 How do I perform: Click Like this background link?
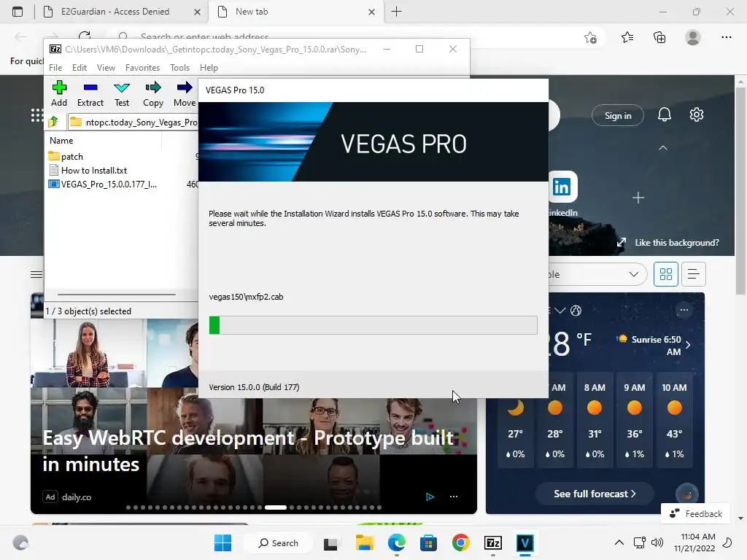click(676, 242)
